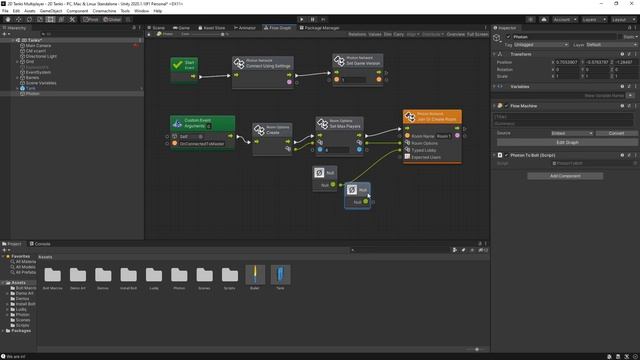Open the Account dropdown
640x360 pixels.
coord(565,20)
